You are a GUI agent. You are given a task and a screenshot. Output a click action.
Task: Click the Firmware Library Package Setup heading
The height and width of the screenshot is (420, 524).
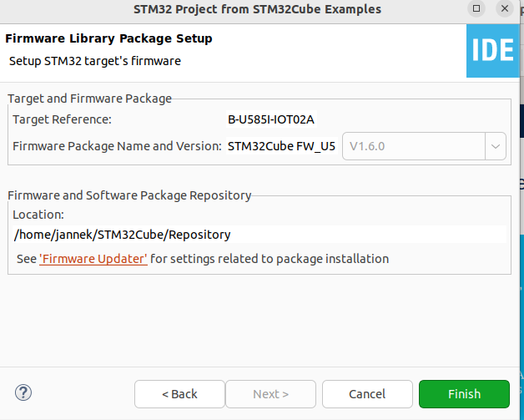(x=108, y=38)
